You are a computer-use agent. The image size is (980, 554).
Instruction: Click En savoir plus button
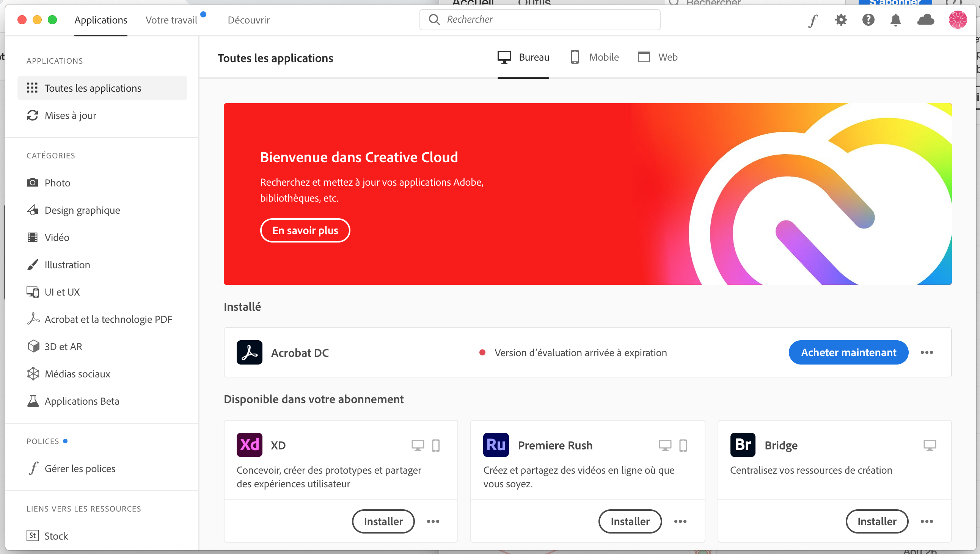coord(305,231)
